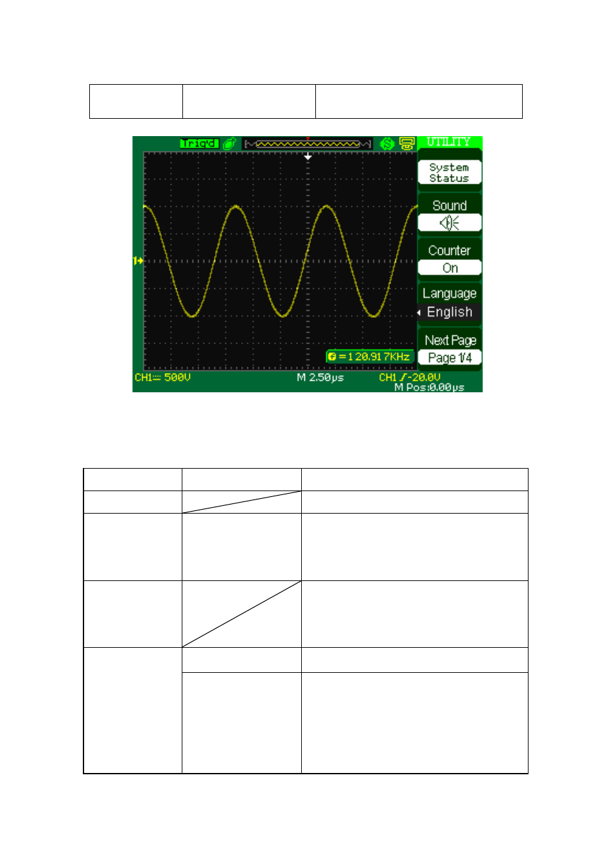Click the yellow printer/USB icon at top
The image size is (612, 868).
tap(407, 144)
